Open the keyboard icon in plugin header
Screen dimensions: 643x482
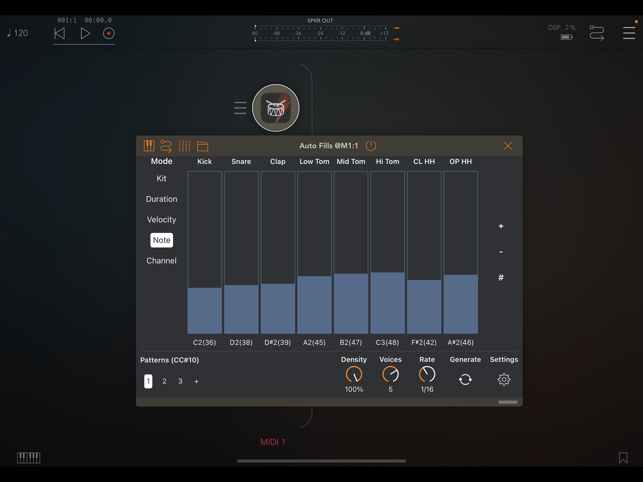point(149,146)
